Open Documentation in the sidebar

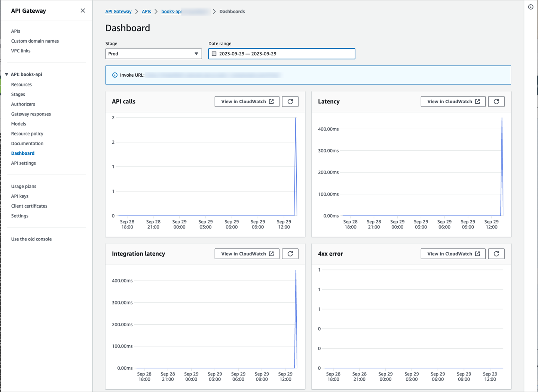27,144
